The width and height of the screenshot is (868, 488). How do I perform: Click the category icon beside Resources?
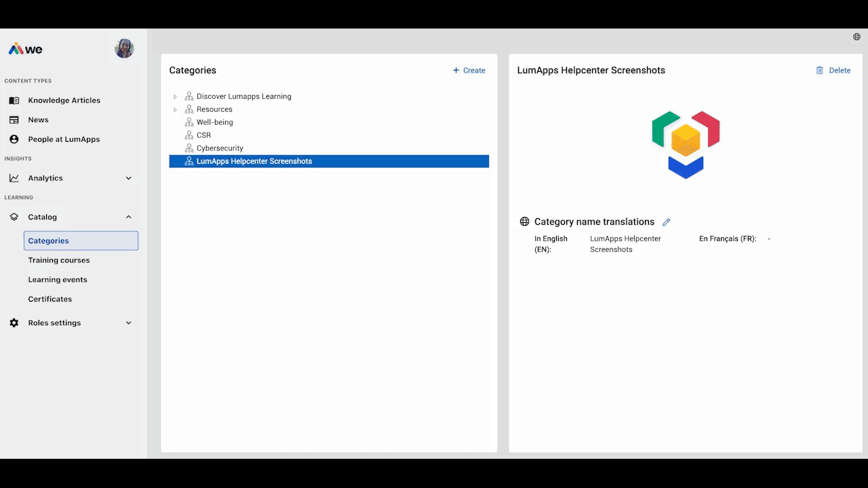pyautogui.click(x=189, y=109)
